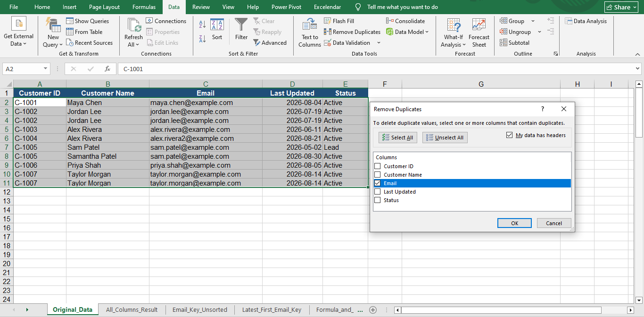Click horizontal scrollbar right arrow
The image size is (644, 317).
(x=630, y=310)
